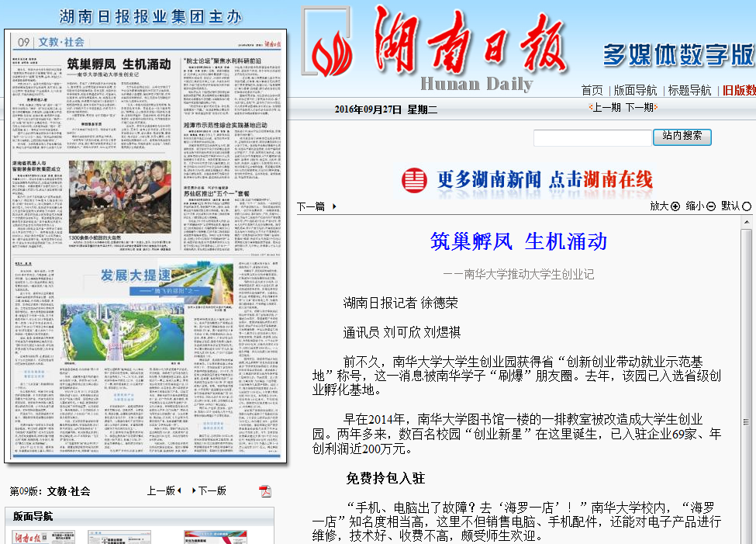Go to next page with 下一版
Viewport: 756px width, 544px height.
[209, 490]
